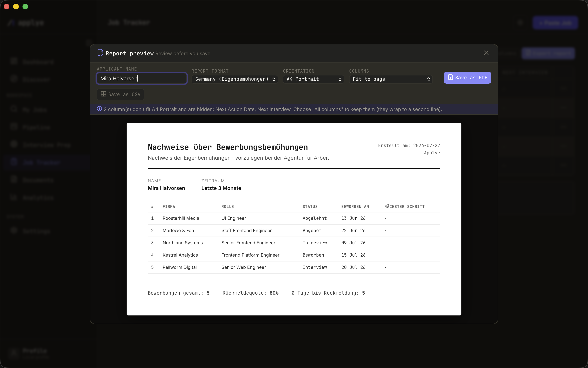
Task: Click the 'Pellworm Digital' company cell
Action: tap(179, 267)
